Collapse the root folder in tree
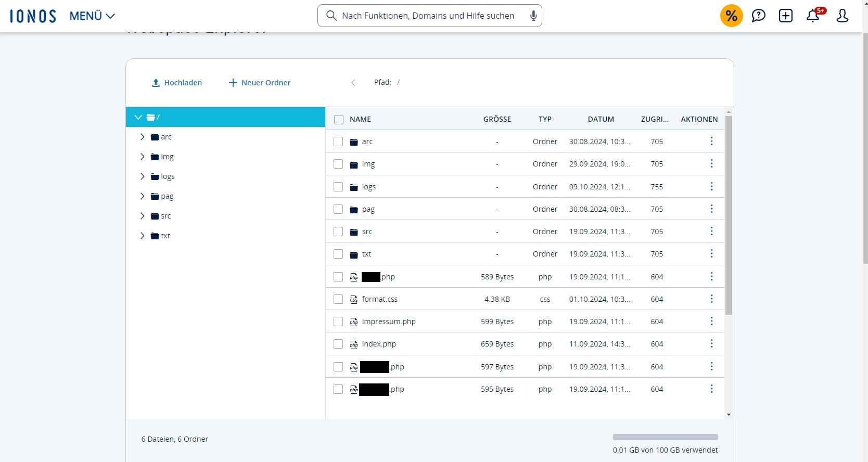 click(x=138, y=117)
